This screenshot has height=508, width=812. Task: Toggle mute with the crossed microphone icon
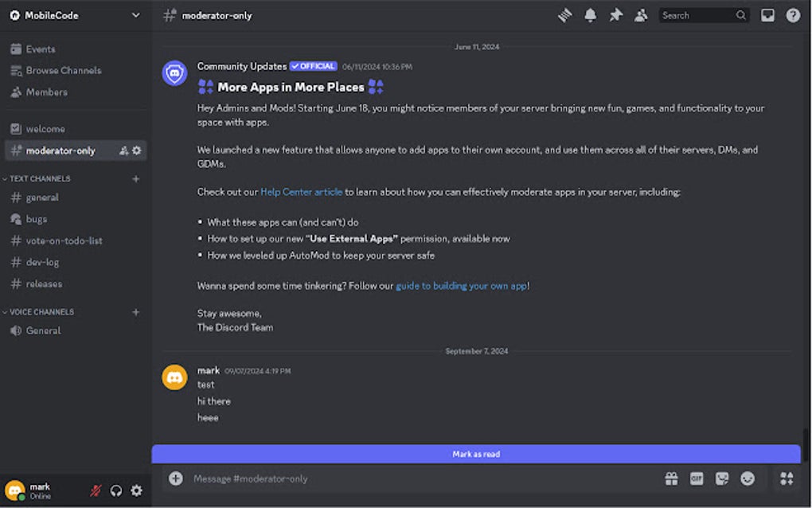(x=95, y=490)
